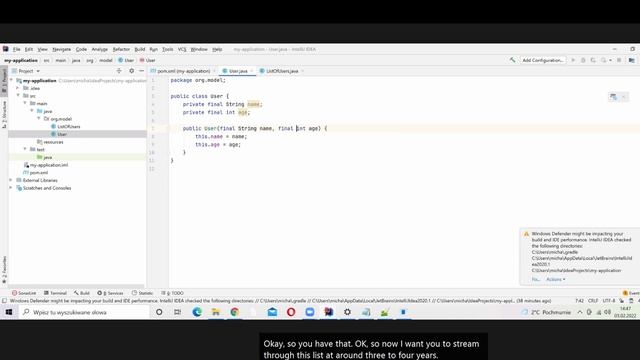The image size is (640, 360).
Task: Collapse the org.model package node
Action: [x=39, y=119]
